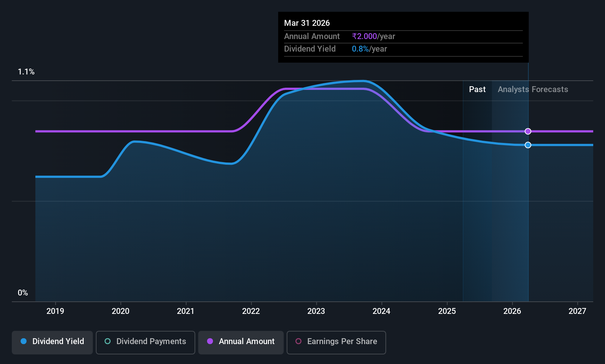Click the 2024 x-axis label
This screenshot has height=364, width=605.
(381, 311)
